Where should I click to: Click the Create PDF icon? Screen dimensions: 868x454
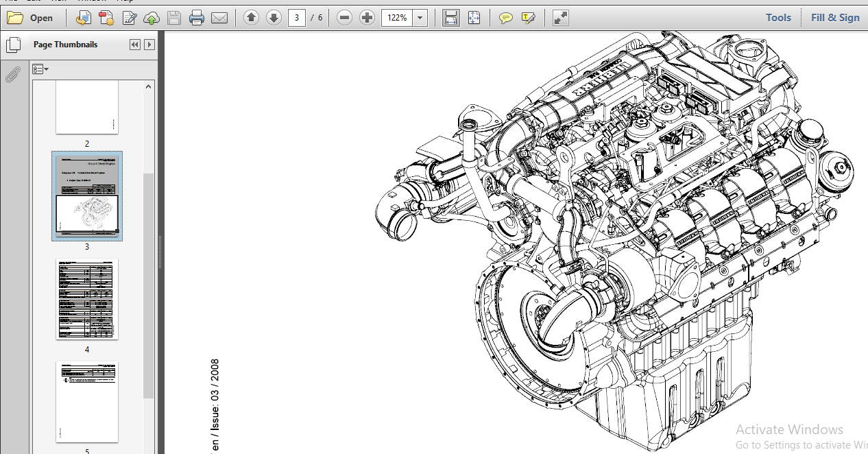106,18
